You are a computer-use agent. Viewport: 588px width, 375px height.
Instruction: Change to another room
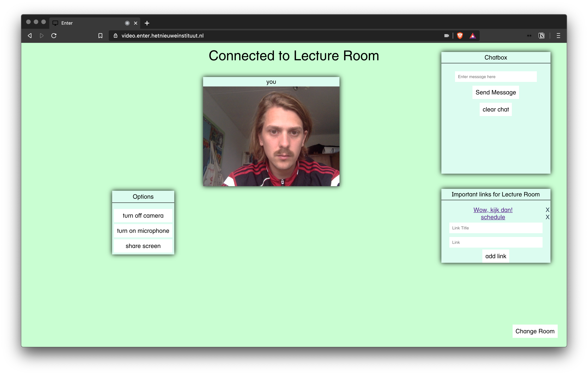(535, 331)
